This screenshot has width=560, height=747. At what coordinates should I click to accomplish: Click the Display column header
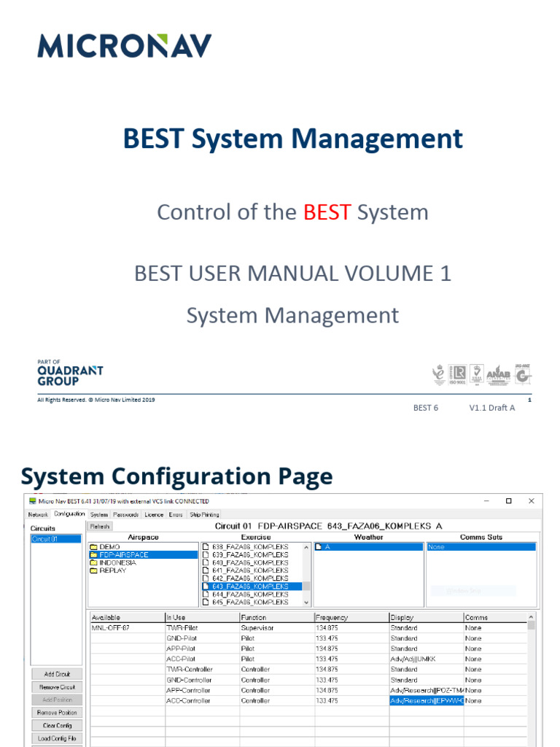[427, 617]
